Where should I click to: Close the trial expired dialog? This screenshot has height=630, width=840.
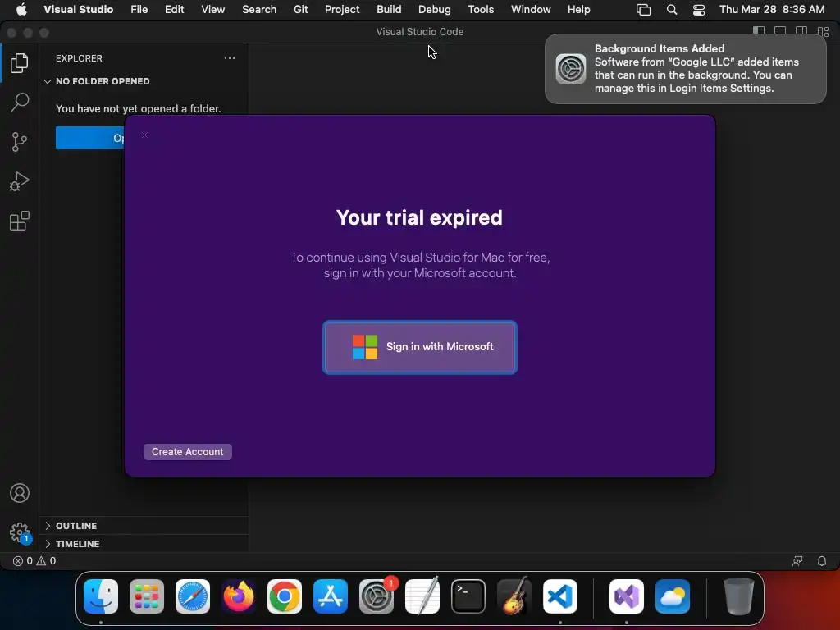coord(144,135)
